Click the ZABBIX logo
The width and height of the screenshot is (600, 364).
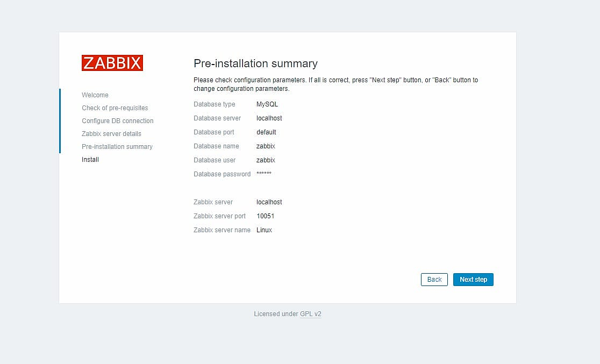pyautogui.click(x=112, y=63)
